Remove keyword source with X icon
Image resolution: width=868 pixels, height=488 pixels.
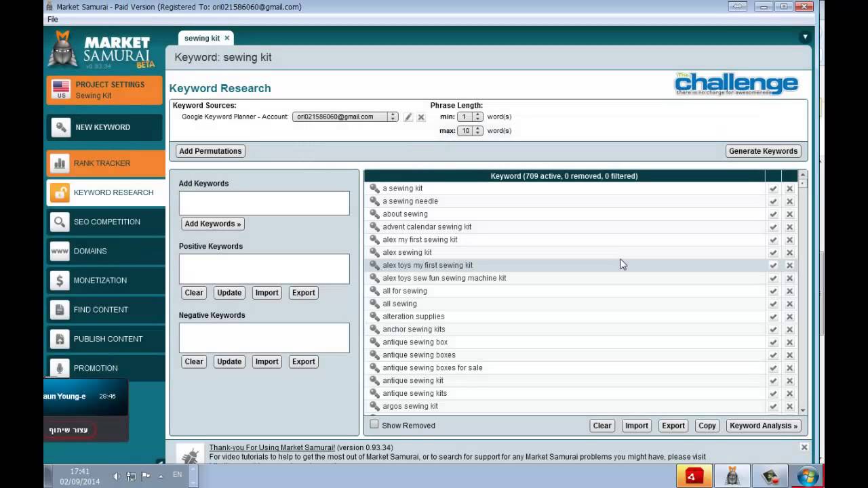pos(421,117)
